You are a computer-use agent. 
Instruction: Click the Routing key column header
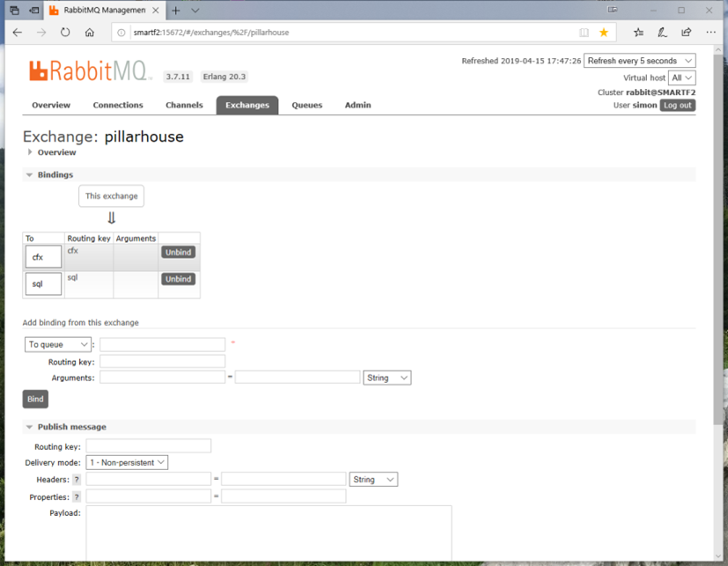(89, 239)
